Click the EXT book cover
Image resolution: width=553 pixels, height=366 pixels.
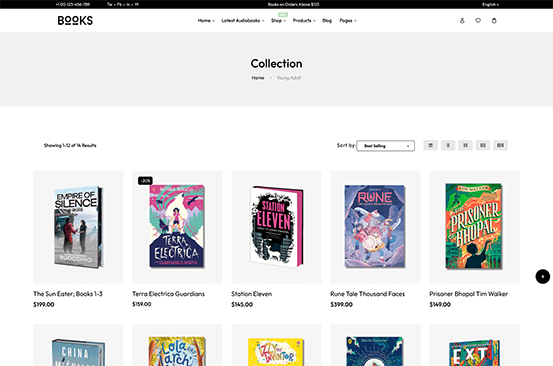point(474,353)
